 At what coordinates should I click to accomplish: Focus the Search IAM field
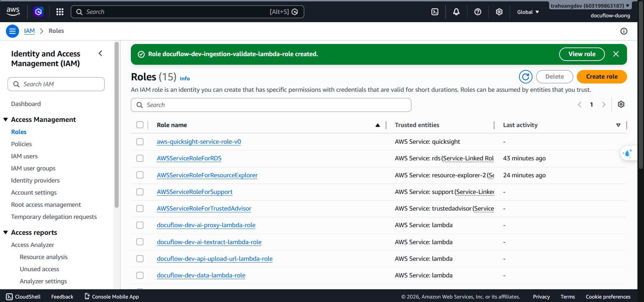56,84
